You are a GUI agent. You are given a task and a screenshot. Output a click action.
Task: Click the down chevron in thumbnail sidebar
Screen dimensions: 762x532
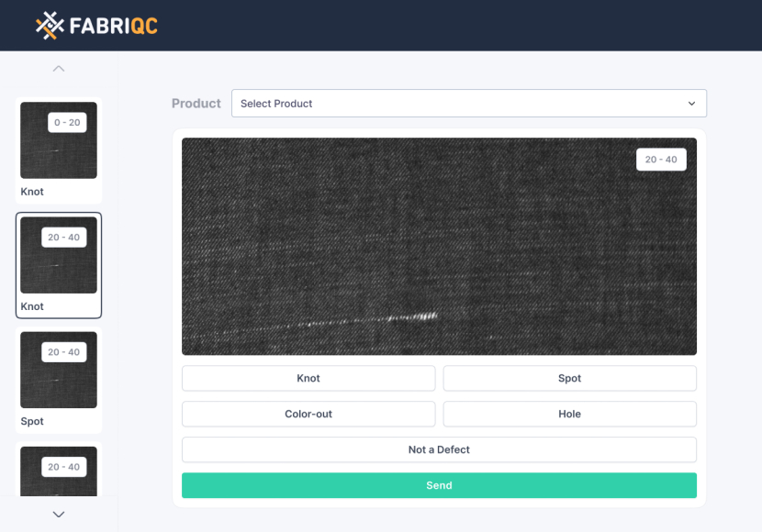(59, 514)
